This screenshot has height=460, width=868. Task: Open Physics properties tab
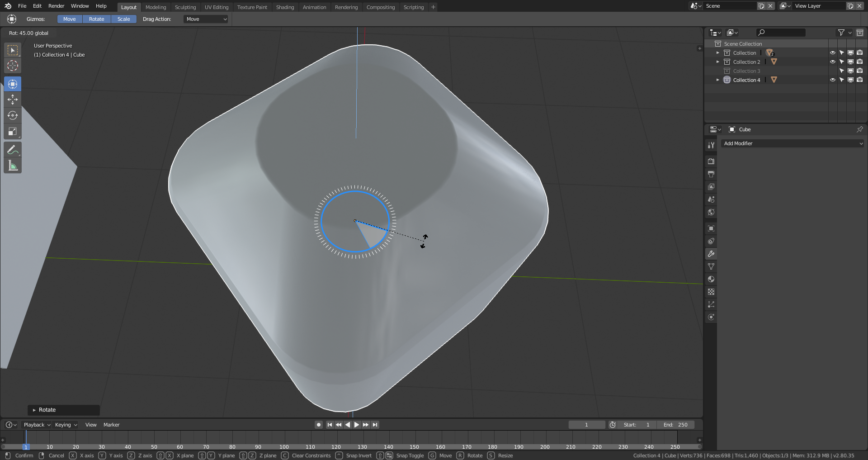[711, 317]
